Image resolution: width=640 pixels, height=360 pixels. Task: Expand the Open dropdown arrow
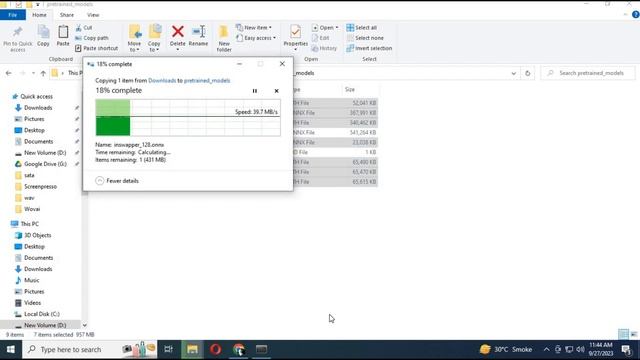click(337, 28)
